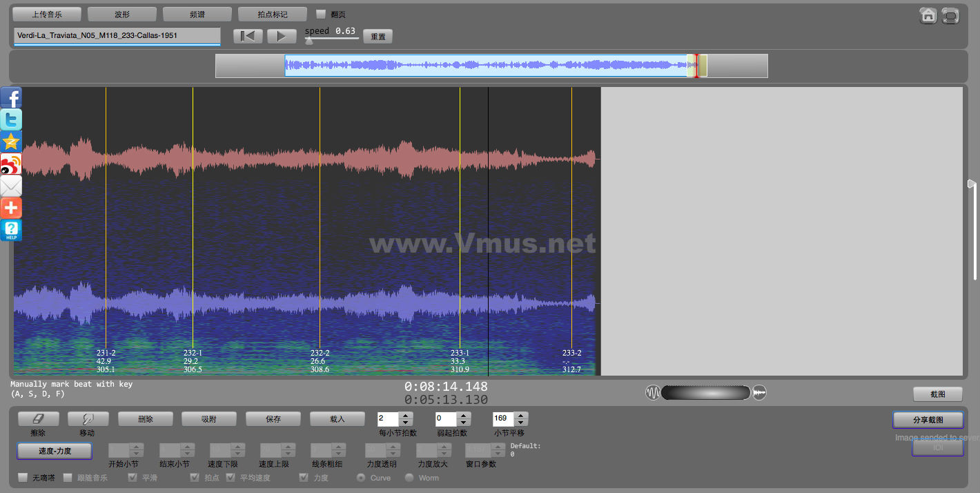Screen dimensions: 980x493
Task: Switch to the 波形 waveform view
Action: 121,14
